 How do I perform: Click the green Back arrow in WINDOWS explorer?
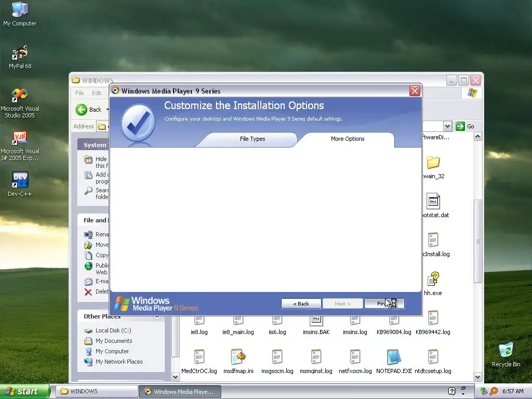pyautogui.click(x=82, y=110)
